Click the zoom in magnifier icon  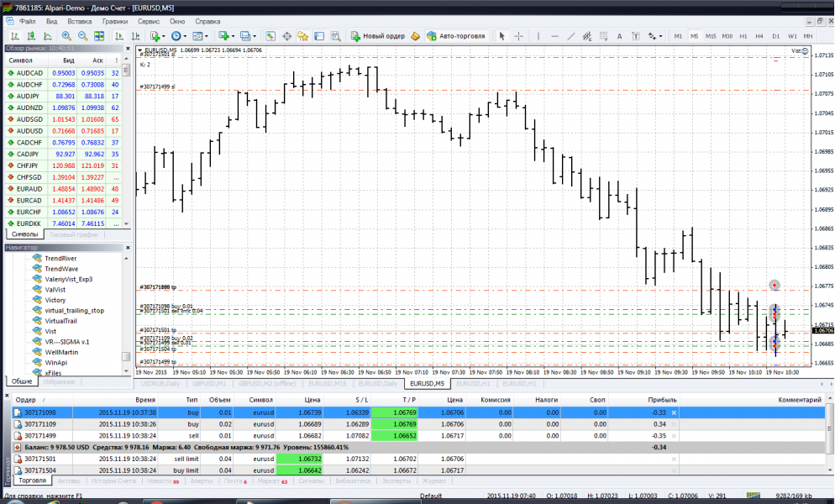(66, 36)
